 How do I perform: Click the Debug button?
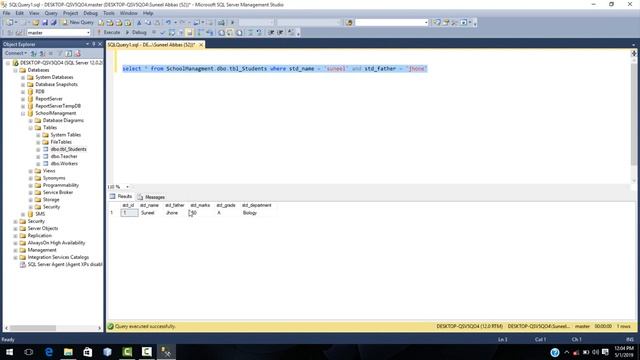pyautogui.click(x=136, y=32)
